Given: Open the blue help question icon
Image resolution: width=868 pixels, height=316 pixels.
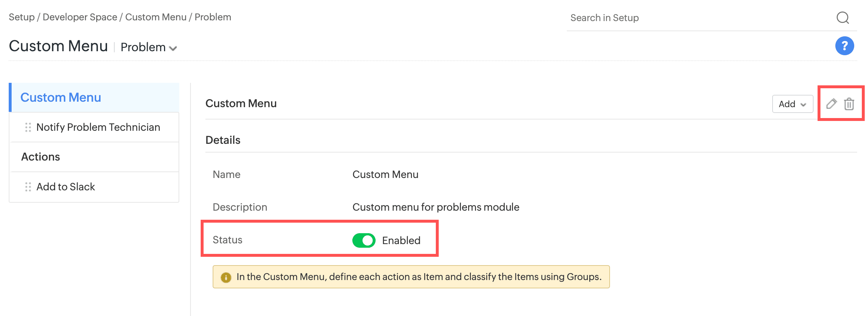Looking at the screenshot, I should [844, 46].
